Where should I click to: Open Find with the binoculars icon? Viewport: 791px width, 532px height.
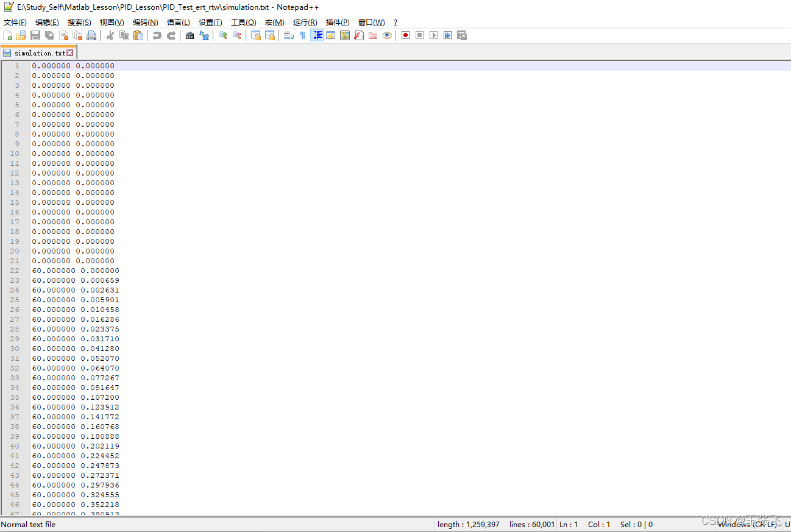point(190,35)
